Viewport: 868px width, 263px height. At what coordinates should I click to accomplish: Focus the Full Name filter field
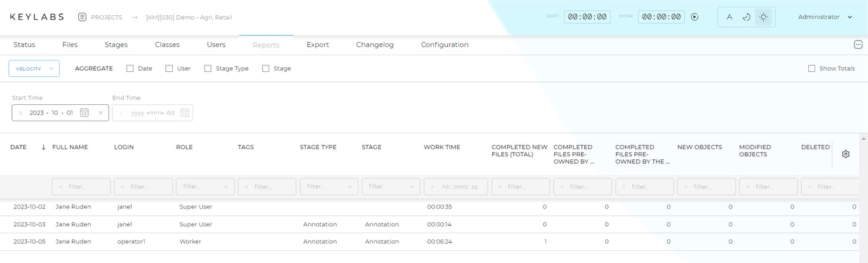[81, 187]
